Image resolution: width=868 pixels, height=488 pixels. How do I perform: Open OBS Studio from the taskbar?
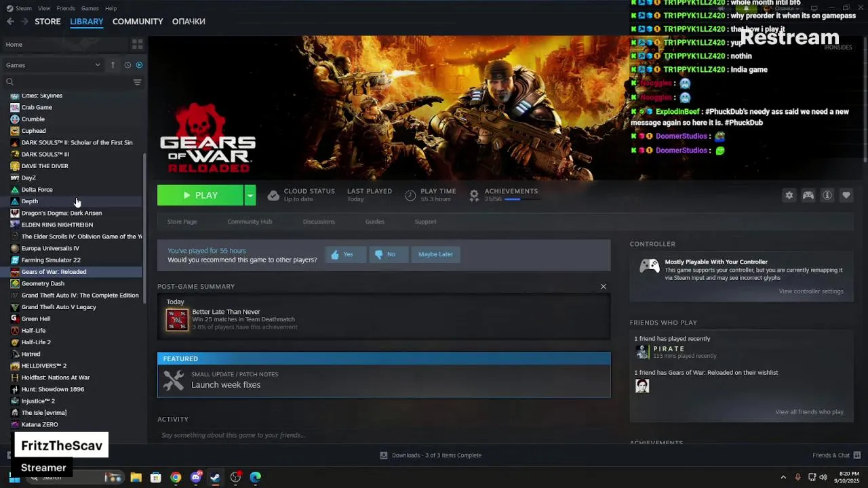[x=235, y=477]
